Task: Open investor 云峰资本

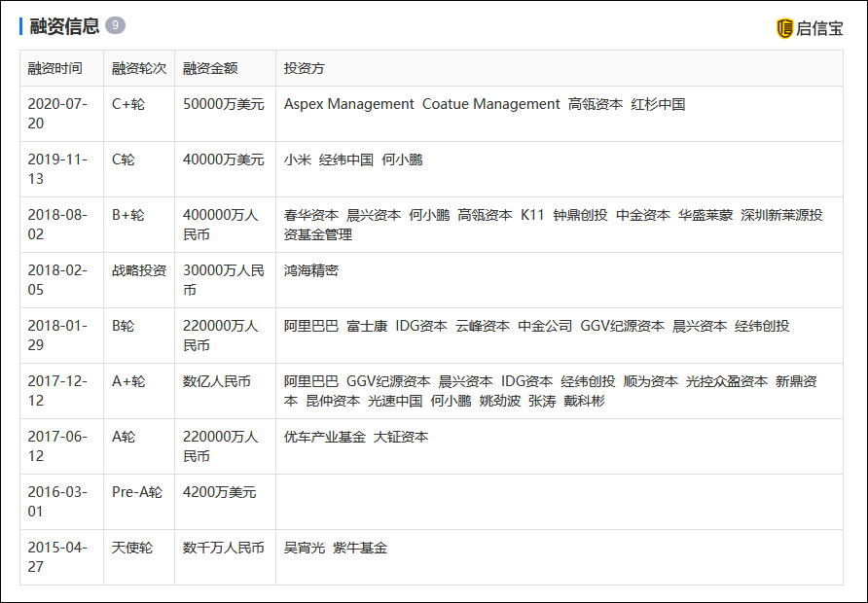Action: [x=482, y=325]
